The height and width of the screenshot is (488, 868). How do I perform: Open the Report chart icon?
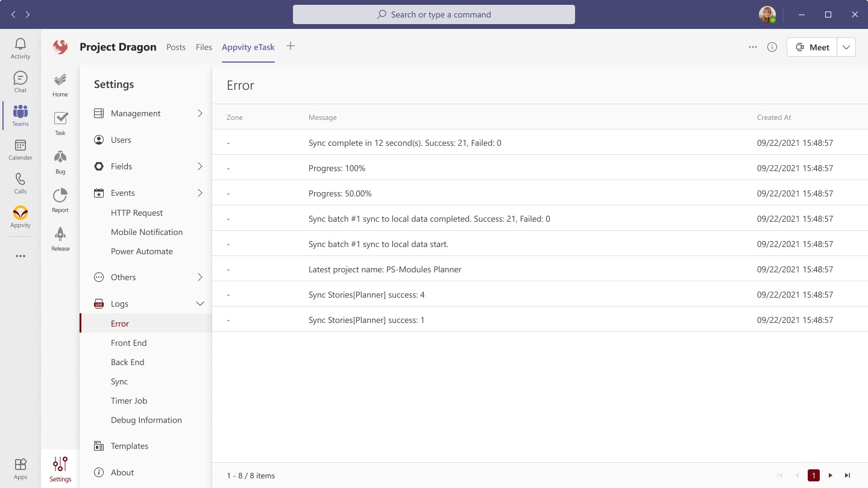[60, 200]
